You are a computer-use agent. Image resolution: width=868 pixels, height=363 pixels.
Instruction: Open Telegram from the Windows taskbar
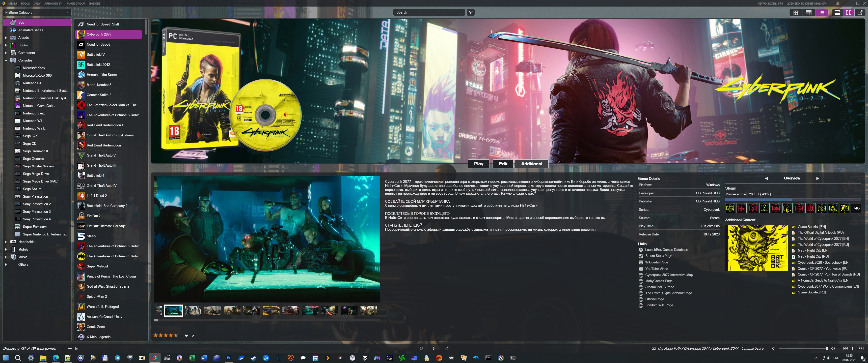coord(117,358)
